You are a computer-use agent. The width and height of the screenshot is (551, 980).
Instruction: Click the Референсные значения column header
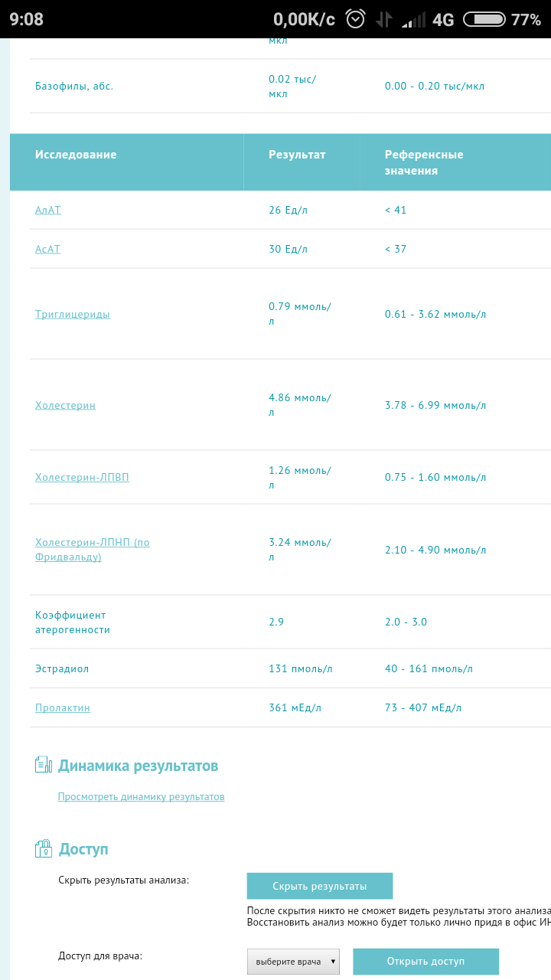(424, 162)
